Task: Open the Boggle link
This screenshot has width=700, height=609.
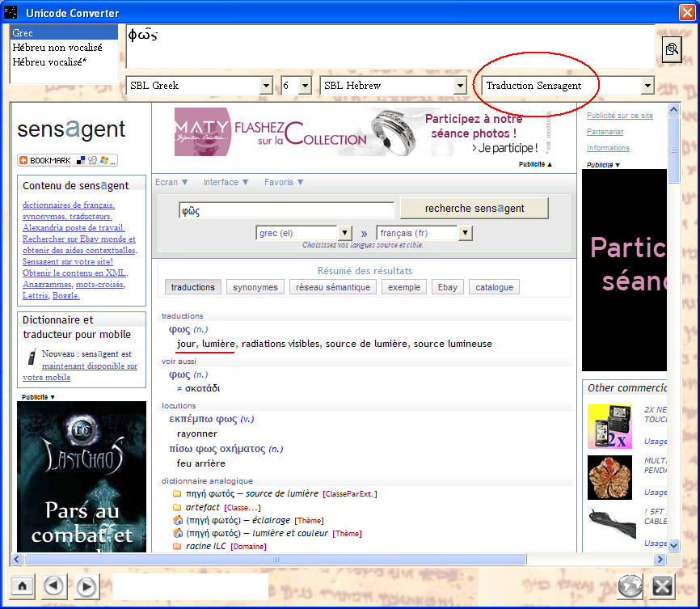Action: (x=66, y=296)
